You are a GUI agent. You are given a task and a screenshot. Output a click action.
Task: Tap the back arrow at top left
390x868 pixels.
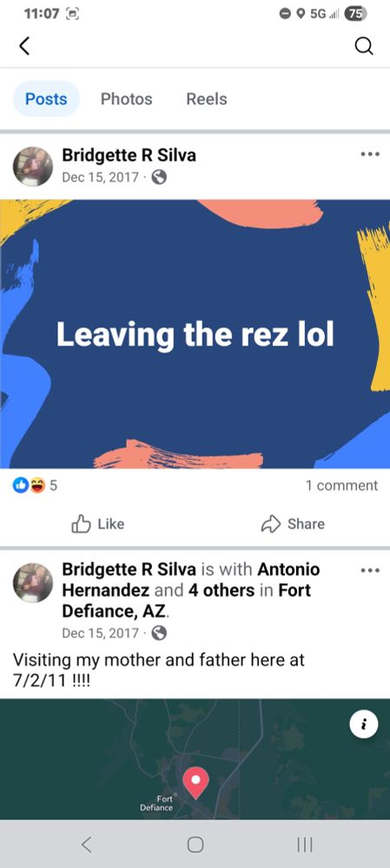[23, 47]
